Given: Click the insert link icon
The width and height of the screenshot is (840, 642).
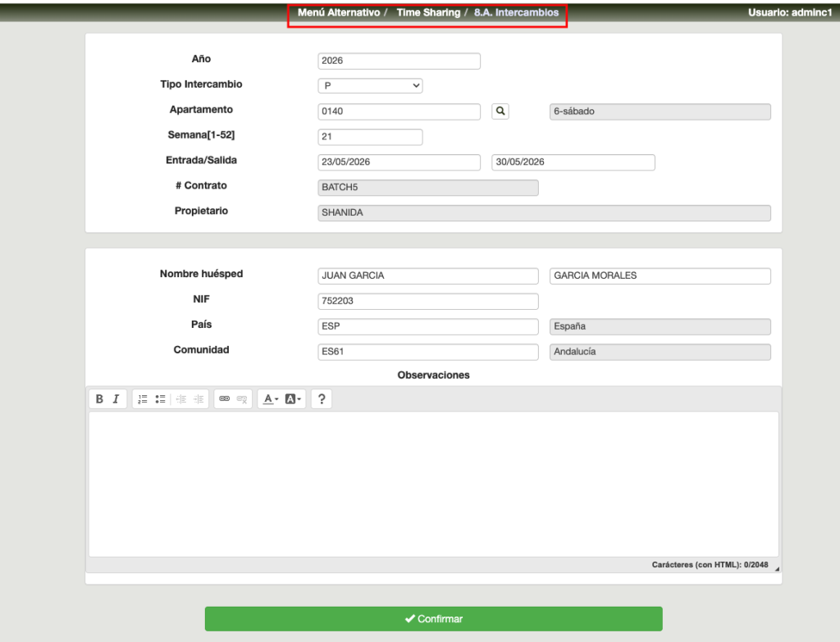Looking at the screenshot, I should click(x=224, y=399).
